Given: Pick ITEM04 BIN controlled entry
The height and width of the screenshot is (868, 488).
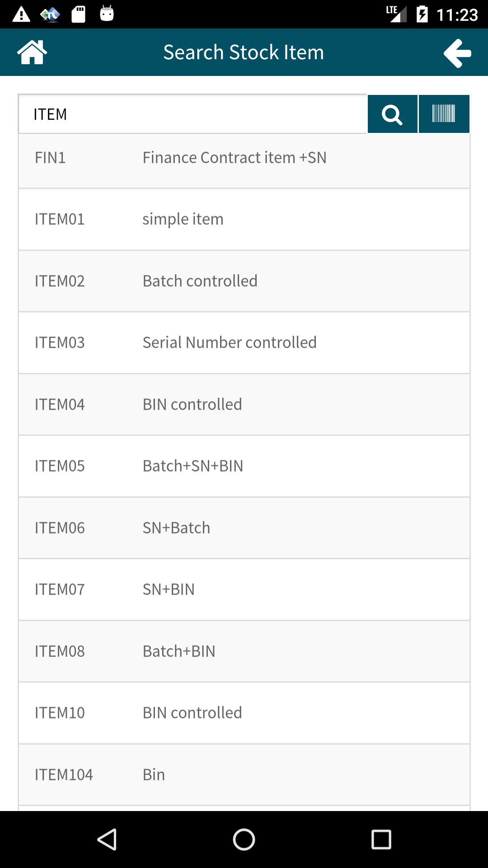Looking at the screenshot, I should pos(244,405).
